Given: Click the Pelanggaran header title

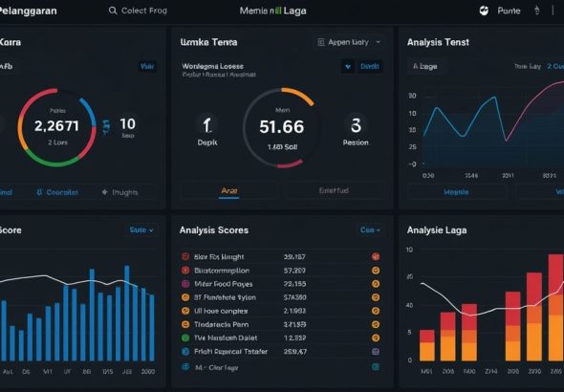Looking at the screenshot, I should point(29,11).
